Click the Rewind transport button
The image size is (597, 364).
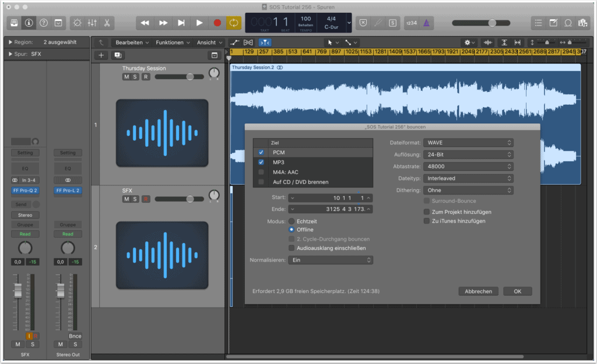click(x=145, y=23)
